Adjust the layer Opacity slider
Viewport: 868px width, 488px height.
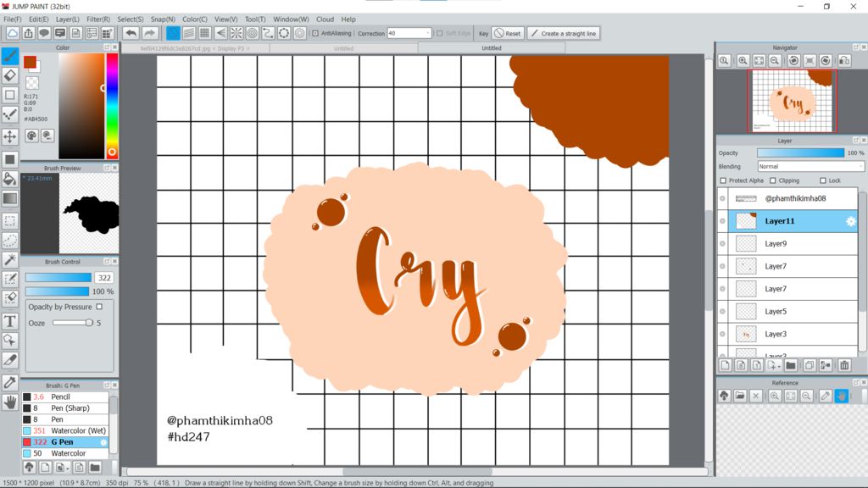800,152
